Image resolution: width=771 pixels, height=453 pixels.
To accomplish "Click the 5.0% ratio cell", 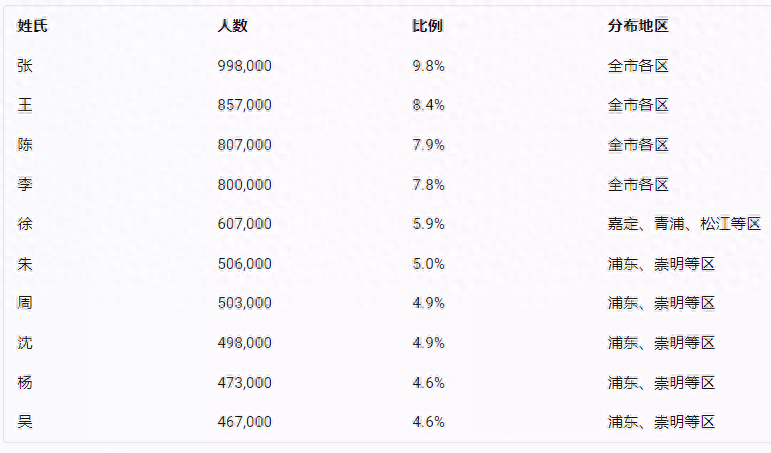I will pyautogui.click(x=428, y=264).
